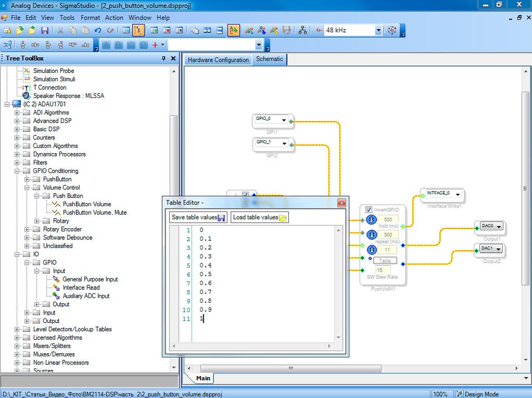Screen dimensions: 532x398
Task: Expand the Filters folder node
Action: point(17,163)
